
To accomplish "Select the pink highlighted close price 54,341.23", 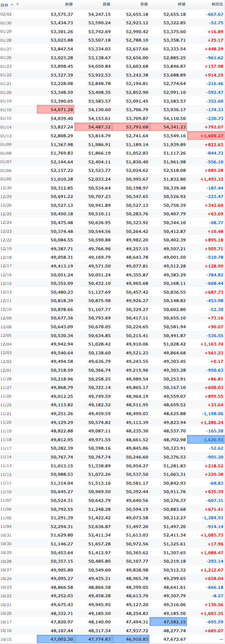I will (168, 127).
